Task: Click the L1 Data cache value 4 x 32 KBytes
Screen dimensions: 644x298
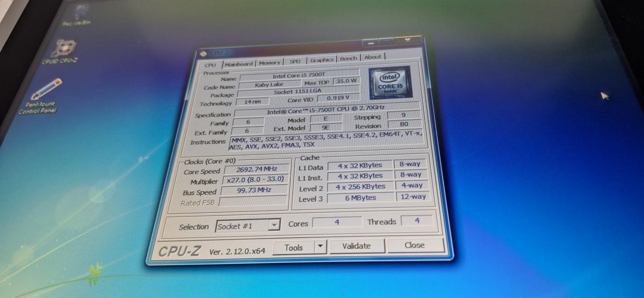Action: point(360,165)
